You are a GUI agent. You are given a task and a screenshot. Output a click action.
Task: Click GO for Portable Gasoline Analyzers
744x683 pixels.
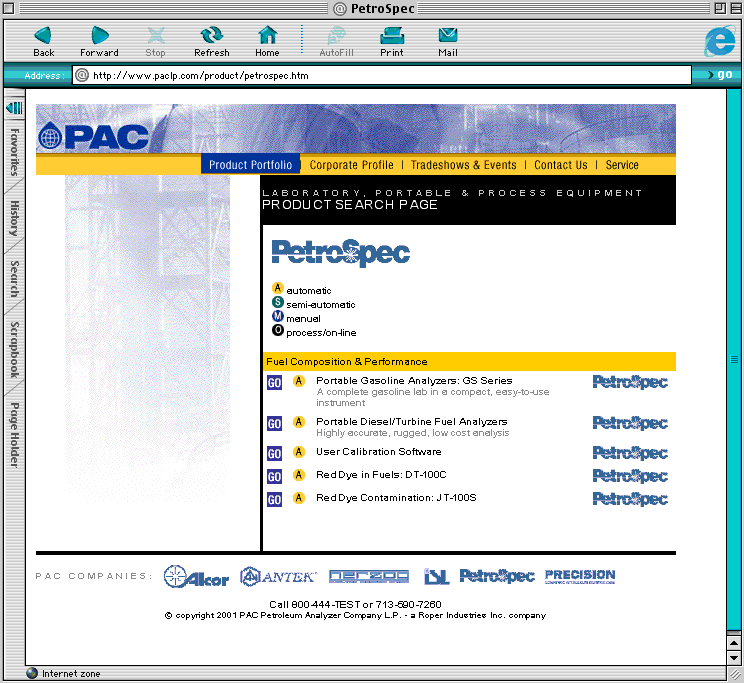[274, 383]
